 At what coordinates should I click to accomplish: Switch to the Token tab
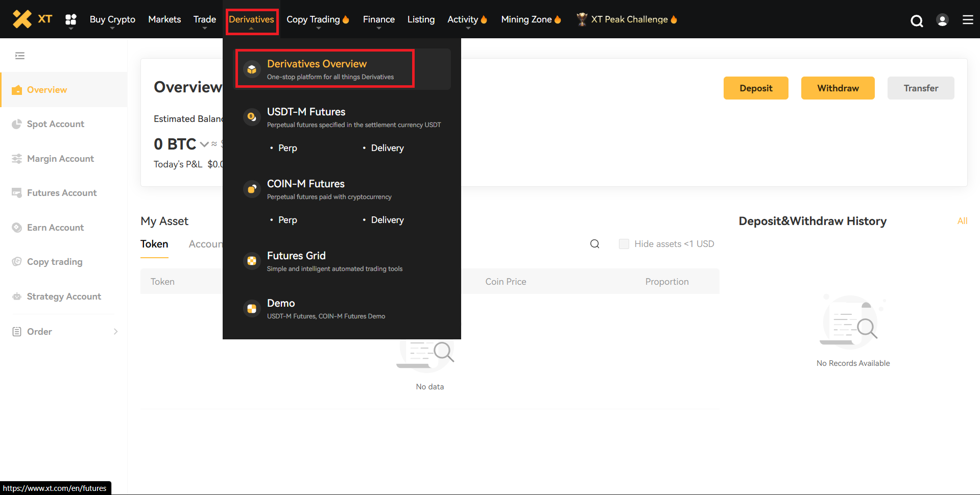coord(154,244)
